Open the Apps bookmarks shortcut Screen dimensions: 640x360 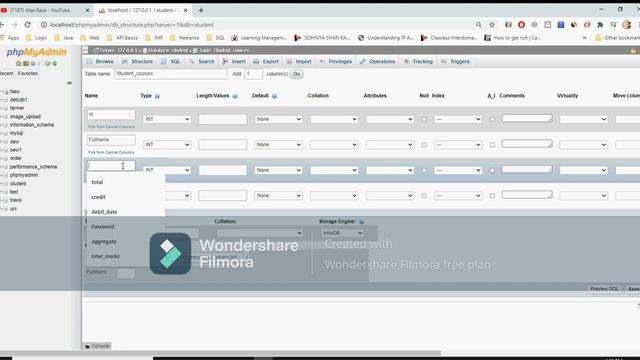[x=9, y=38]
